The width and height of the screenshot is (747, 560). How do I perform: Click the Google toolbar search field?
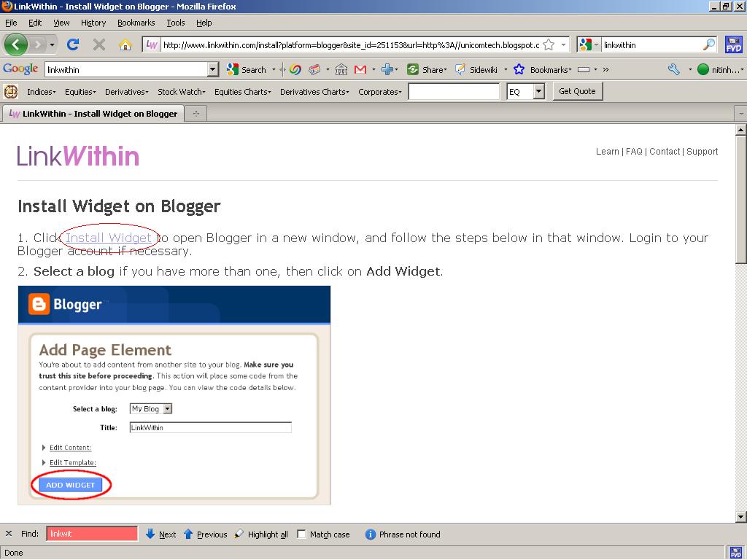(x=127, y=69)
